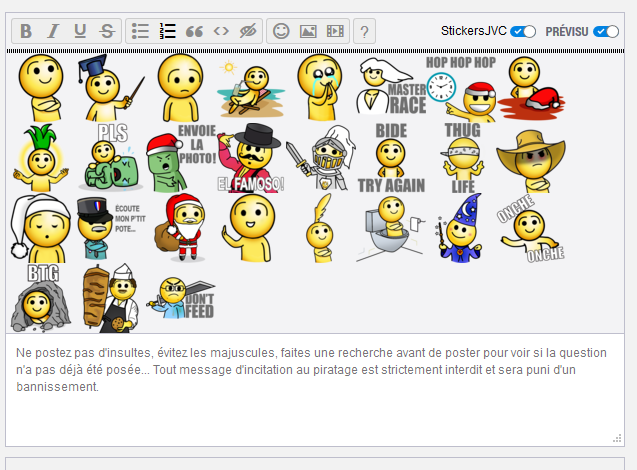Open formatting help question mark

[365, 31]
